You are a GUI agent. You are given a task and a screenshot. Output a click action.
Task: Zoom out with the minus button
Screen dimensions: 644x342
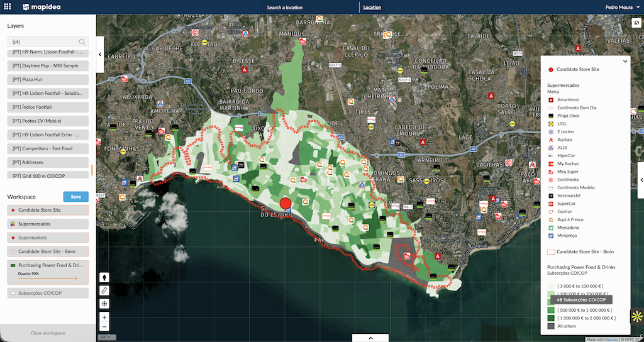pos(104,327)
